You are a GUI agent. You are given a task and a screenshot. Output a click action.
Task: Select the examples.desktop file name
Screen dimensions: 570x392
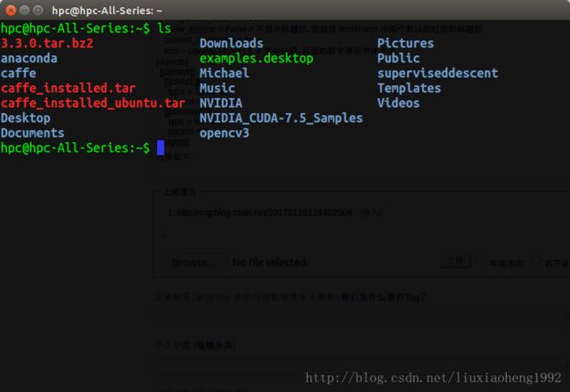256,59
